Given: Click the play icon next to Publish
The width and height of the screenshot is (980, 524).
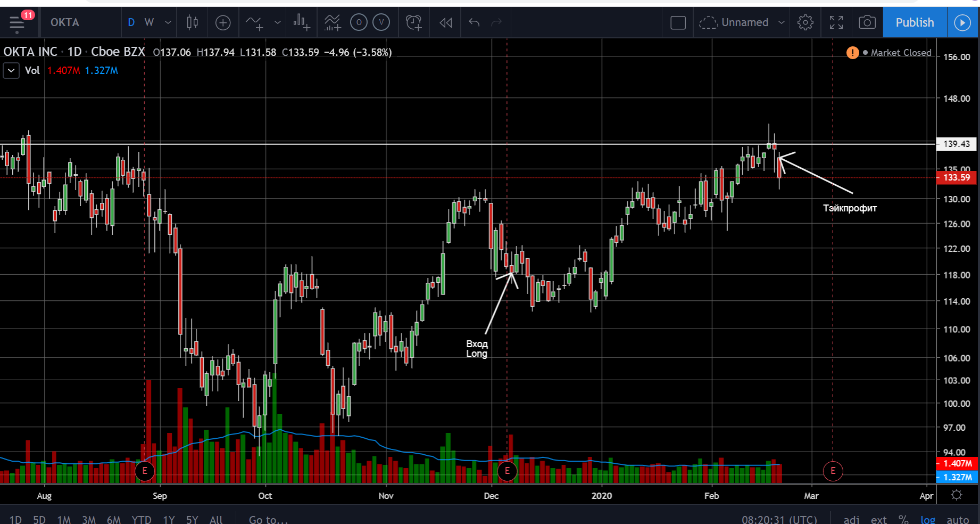Looking at the screenshot, I should pyautogui.click(x=962, y=22).
